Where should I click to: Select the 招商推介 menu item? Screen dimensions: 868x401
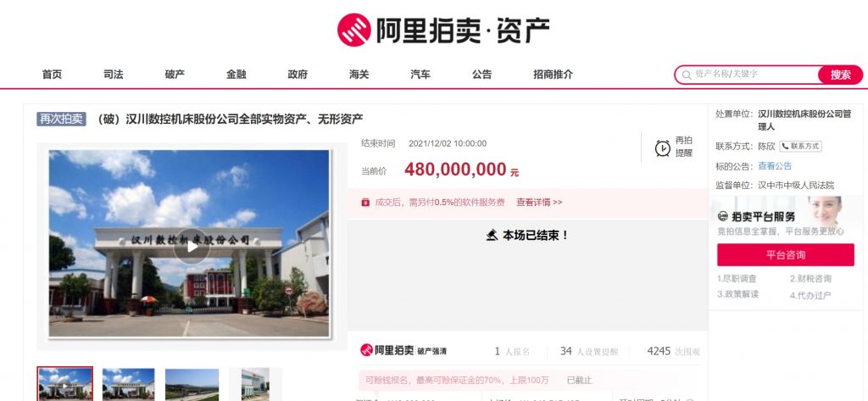[553, 75]
